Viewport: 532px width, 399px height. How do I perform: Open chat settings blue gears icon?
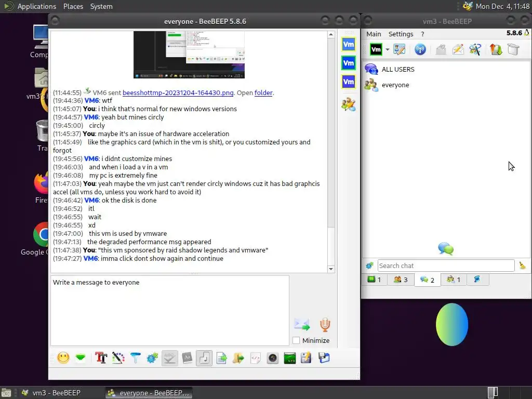click(x=152, y=358)
